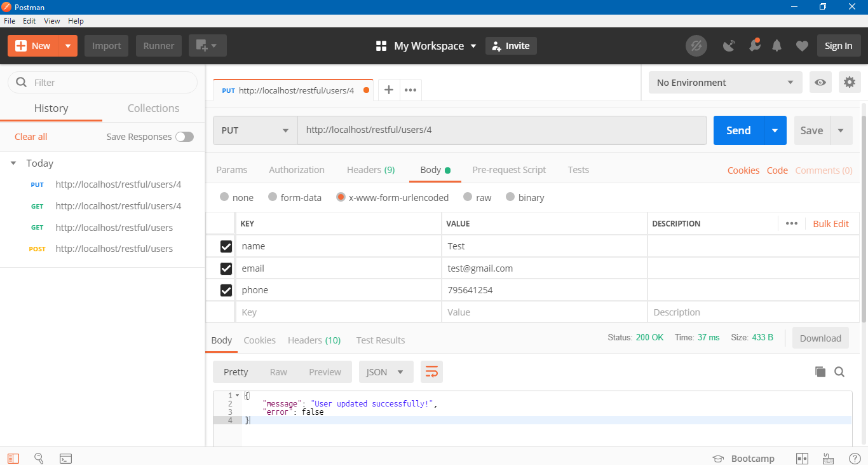Select the GET http://localhost/restful/users history entry
Image resolution: width=868 pixels, height=465 pixels.
click(114, 227)
